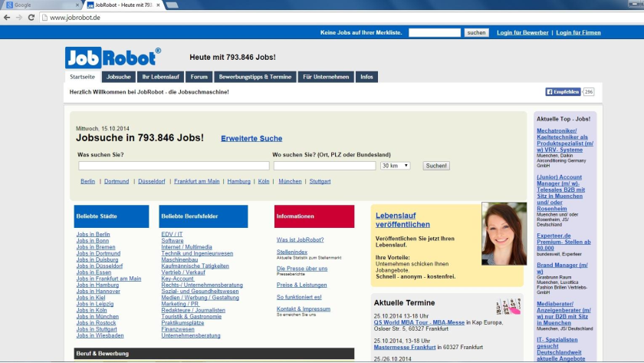Open the 30 km radius dropdown
644x363 pixels.
pyautogui.click(x=395, y=166)
